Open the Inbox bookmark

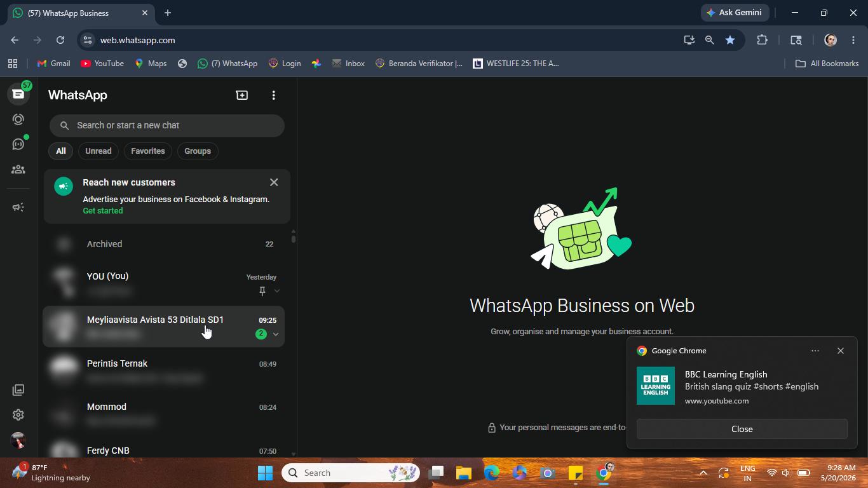(348, 64)
